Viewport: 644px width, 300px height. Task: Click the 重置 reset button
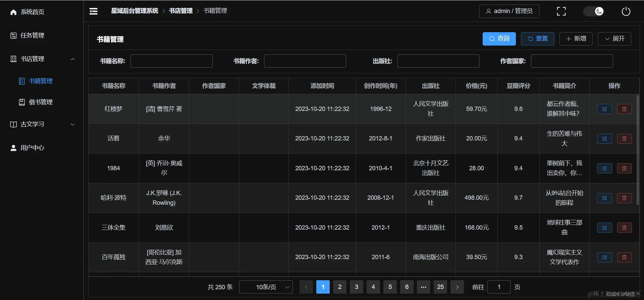(537, 39)
